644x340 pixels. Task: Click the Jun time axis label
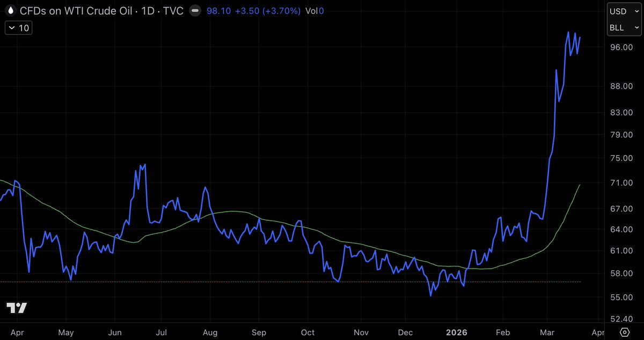(x=115, y=332)
